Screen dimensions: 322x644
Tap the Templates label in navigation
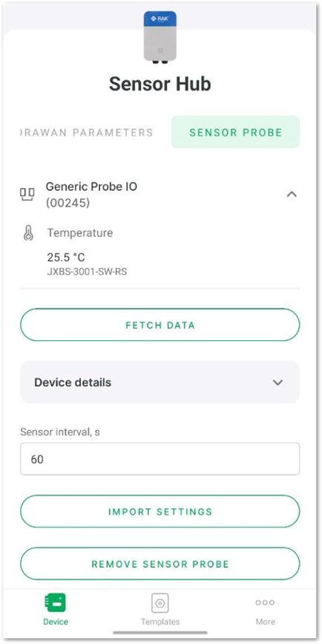click(x=160, y=622)
